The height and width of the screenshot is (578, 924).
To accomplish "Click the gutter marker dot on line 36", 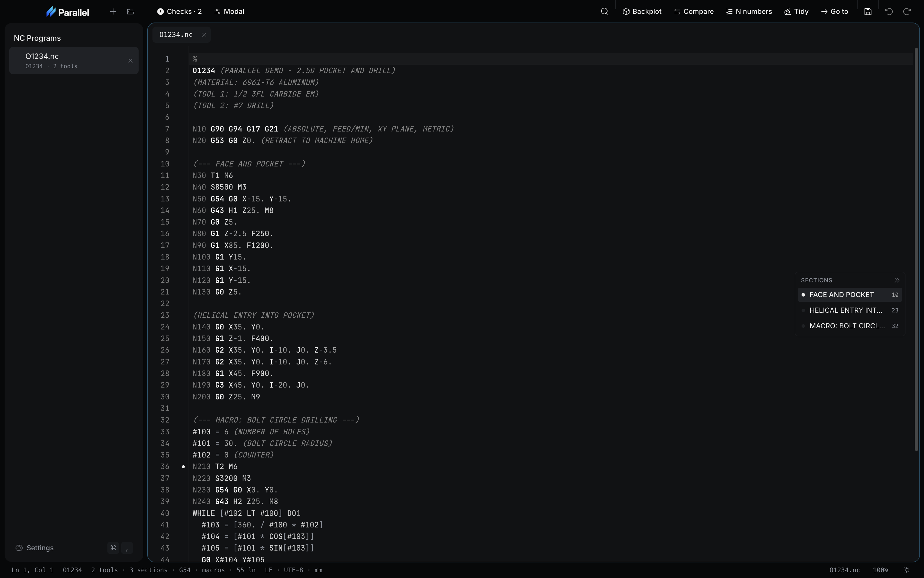I will click(x=183, y=467).
